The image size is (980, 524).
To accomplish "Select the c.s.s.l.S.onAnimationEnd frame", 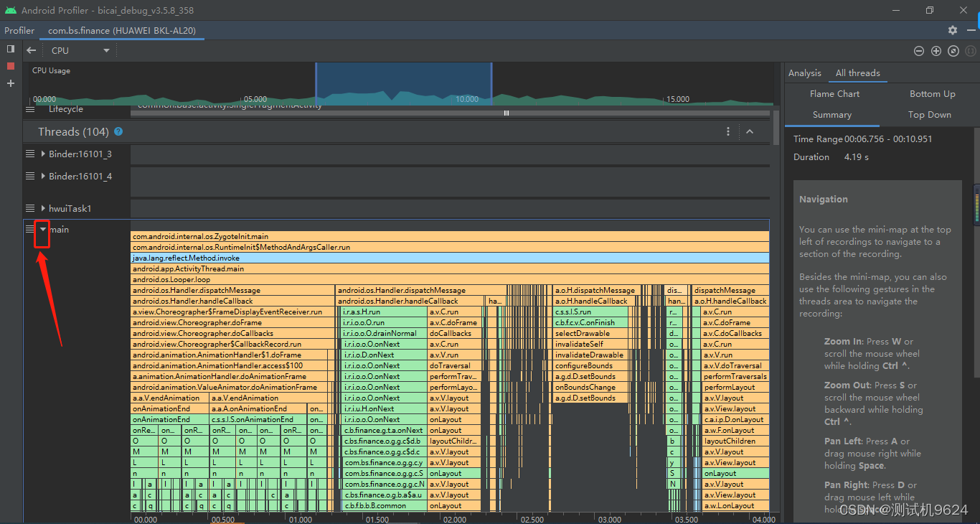I will 258,419.
